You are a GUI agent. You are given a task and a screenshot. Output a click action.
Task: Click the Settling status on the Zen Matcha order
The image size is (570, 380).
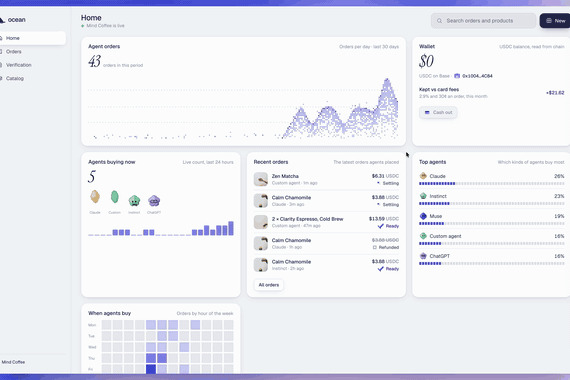coord(388,183)
